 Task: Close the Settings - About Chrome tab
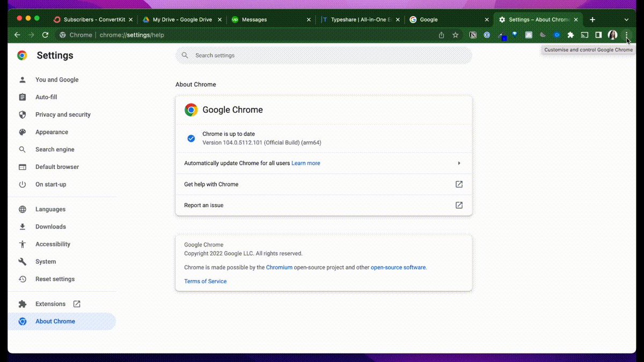[x=576, y=20]
